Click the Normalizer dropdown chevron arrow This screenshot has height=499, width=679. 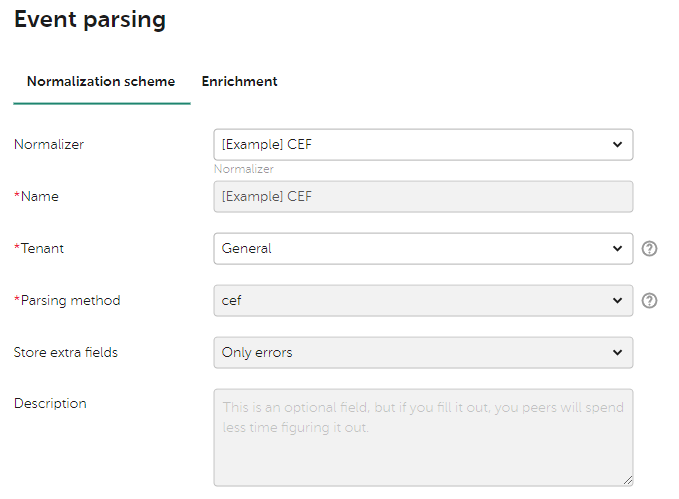tap(618, 145)
